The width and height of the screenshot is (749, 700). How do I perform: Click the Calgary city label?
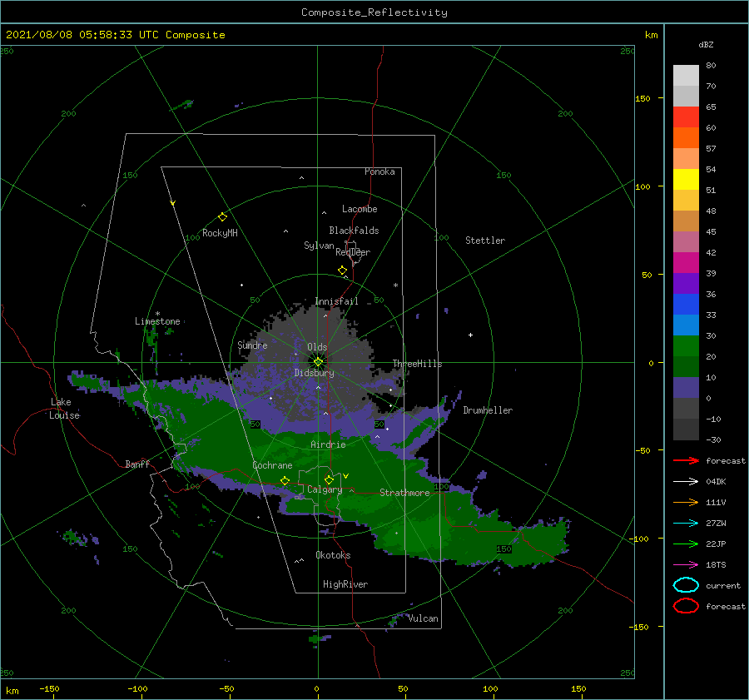click(325, 489)
